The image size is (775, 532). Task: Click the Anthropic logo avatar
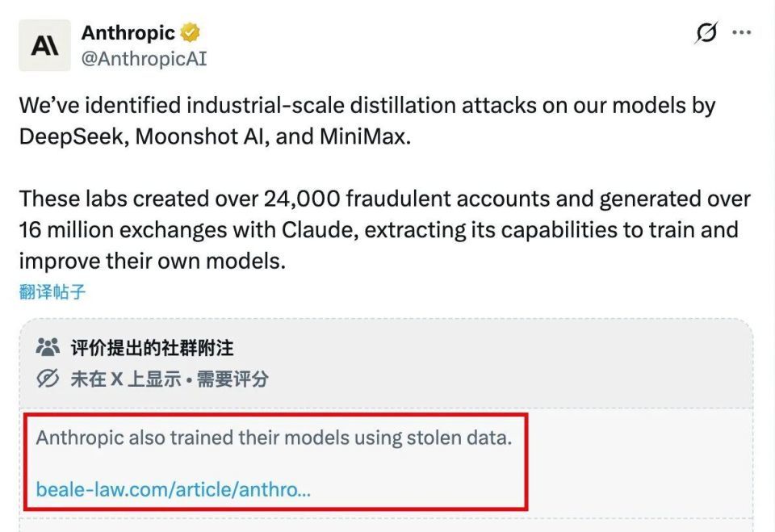(45, 46)
